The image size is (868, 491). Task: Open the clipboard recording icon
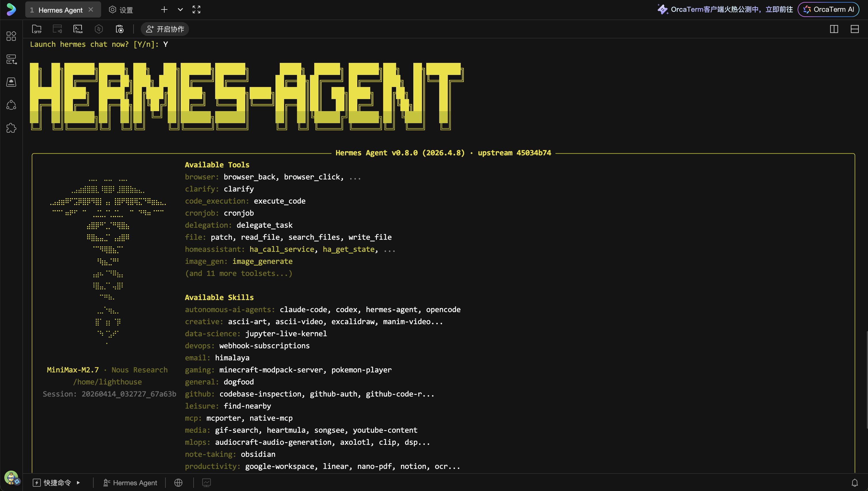click(119, 29)
